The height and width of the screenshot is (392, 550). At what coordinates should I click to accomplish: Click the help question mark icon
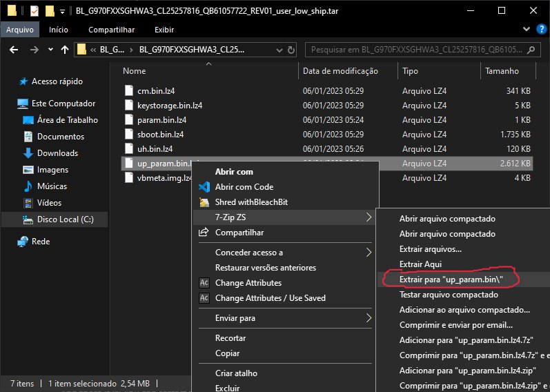542,30
